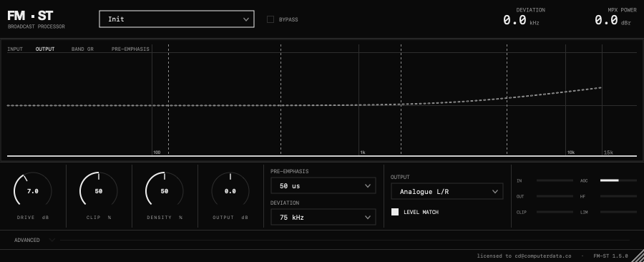Click the AGC meter bar
Screen dimensions: 644x262
point(618,180)
